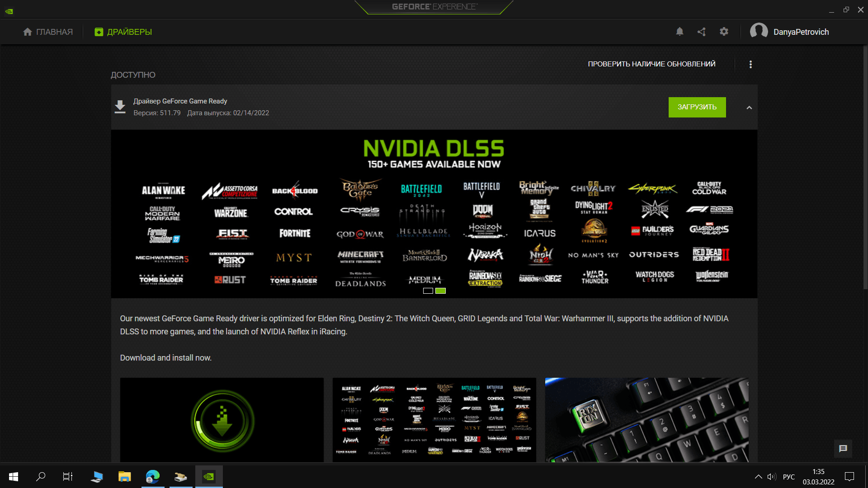Click the DanyaPetrovich account avatar
Viewport: 868px width, 488px height.
(x=759, y=32)
